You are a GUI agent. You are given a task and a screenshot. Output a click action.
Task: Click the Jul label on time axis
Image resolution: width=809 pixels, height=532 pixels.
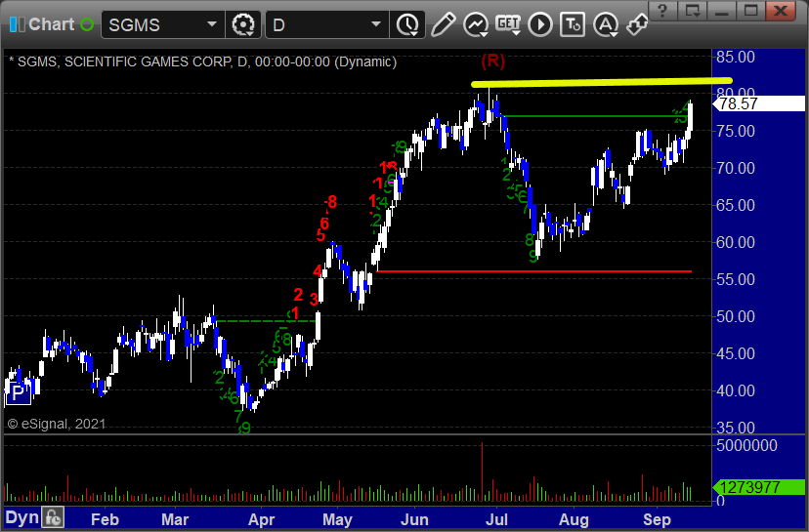pyautogui.click(x=496, y=519)
